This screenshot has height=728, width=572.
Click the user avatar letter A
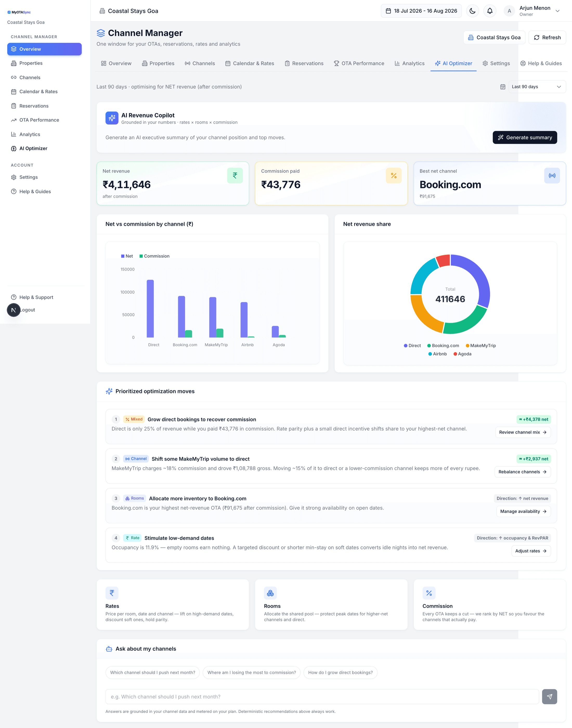pyautogui.click(x=509, y=11)
